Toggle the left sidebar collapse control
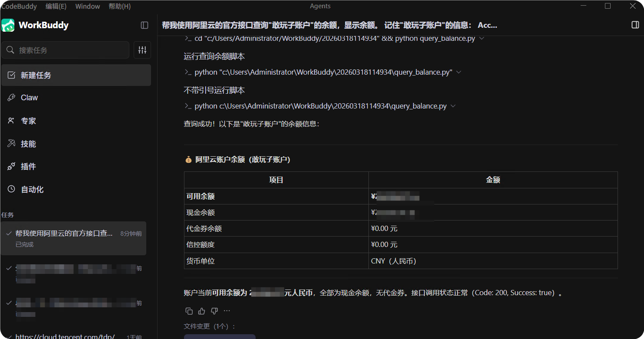The height and width of the screenshot is (339, 644). 144,25
